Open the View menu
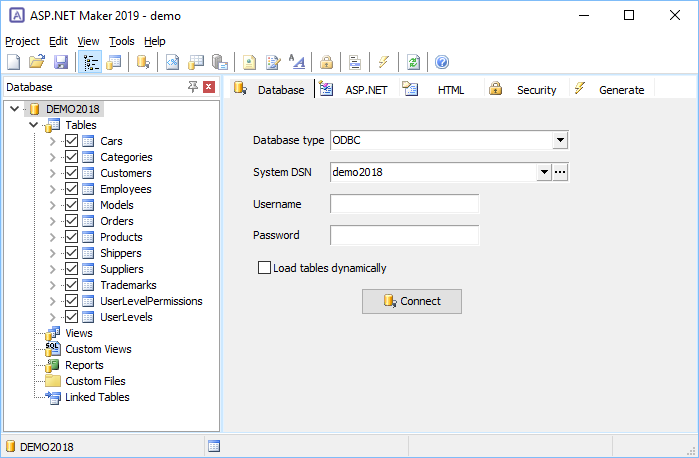The width and height of the screenshot is (699, 458). point(88,41)
